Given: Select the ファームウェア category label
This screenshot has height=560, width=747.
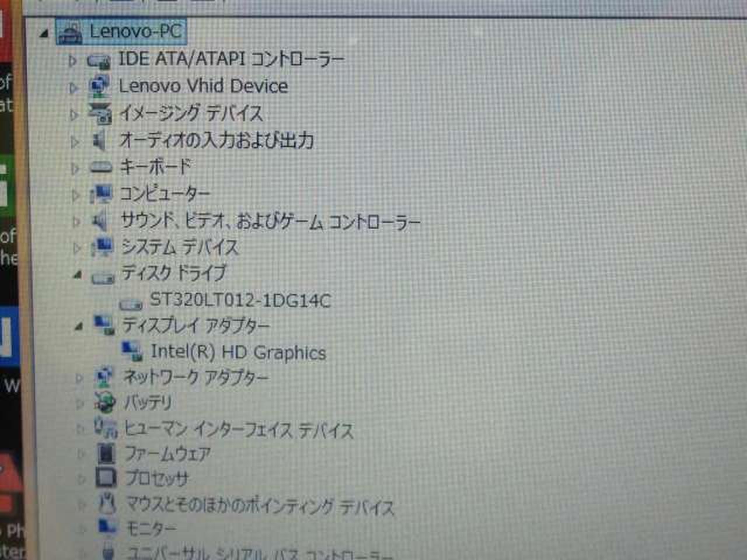Looking at the screenshot, I should [167, 453].
